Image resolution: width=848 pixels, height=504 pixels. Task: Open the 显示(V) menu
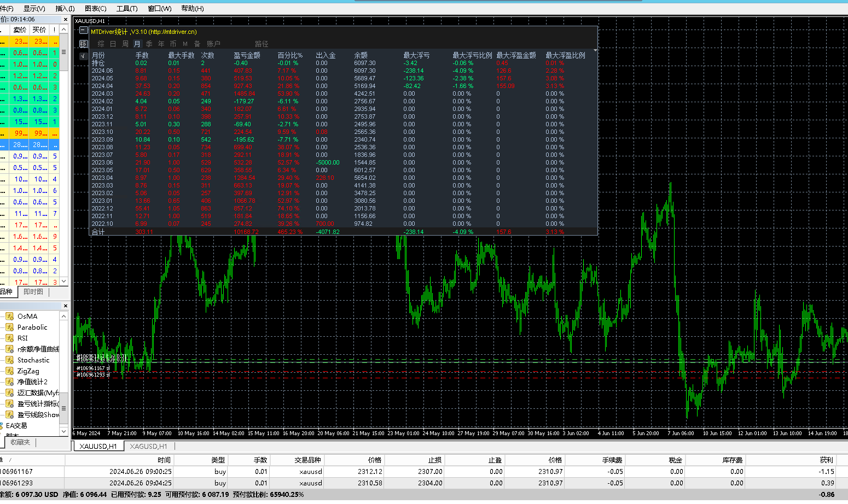(x=34, y=8)
